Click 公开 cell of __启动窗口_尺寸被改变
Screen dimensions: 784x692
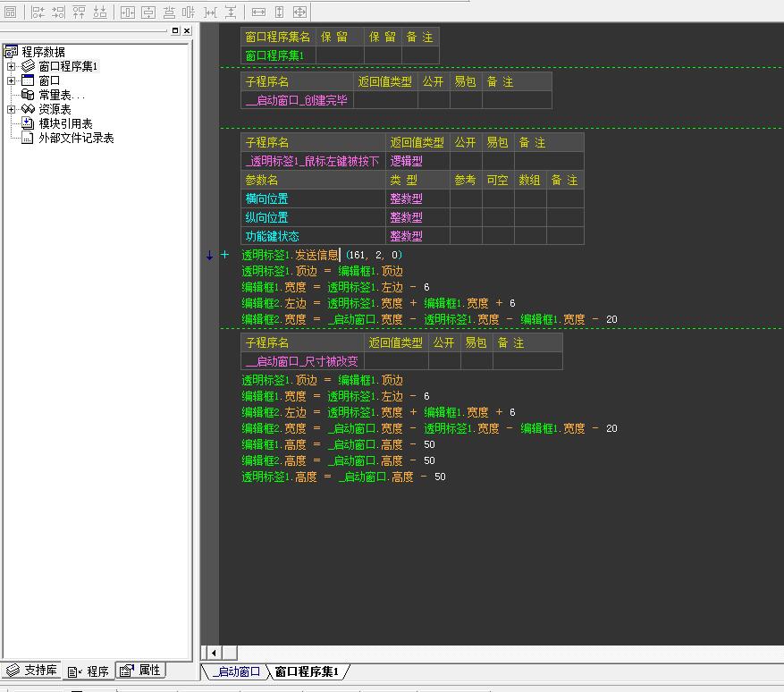tap(444, 361)
